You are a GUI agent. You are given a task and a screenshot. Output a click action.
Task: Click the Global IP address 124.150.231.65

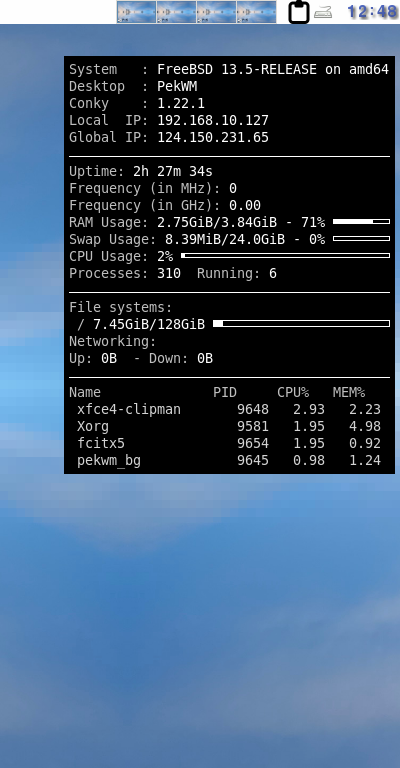pos(213,138)
